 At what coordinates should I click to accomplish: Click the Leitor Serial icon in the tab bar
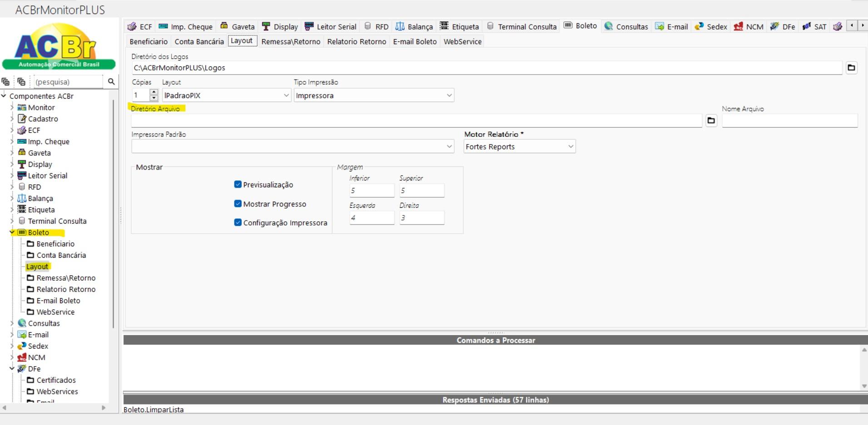coord(309,26)
